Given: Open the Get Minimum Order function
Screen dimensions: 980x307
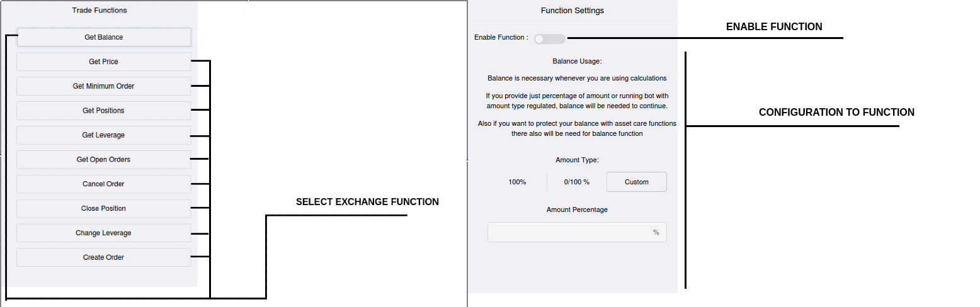Looking at the screenshot, I should (104, 86).
